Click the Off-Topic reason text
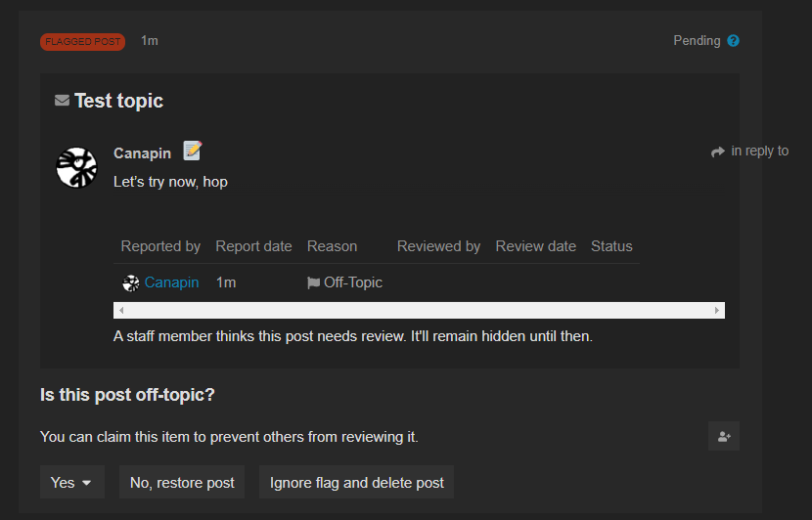The image size is (812, 520). [353, 282]
